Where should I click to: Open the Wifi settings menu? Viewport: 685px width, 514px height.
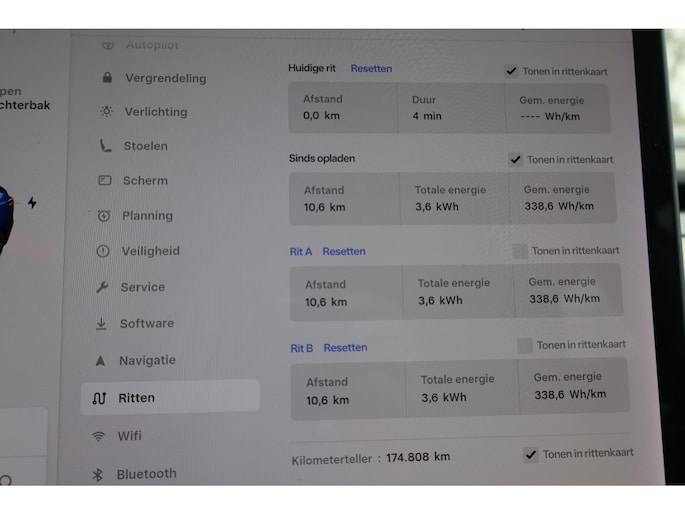(x=129, y=436)
